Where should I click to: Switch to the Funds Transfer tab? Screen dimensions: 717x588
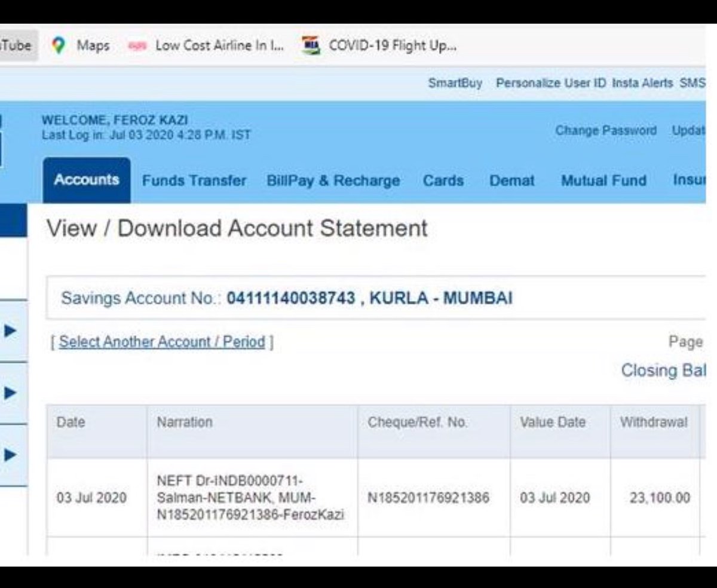point(194,180)
